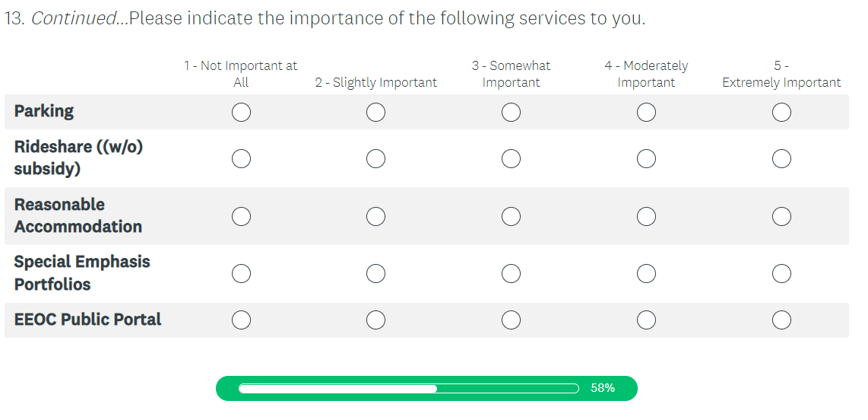Mark Parking as Somewhat Important
This screenshot has width=868, height=420.
click(511, 113)
